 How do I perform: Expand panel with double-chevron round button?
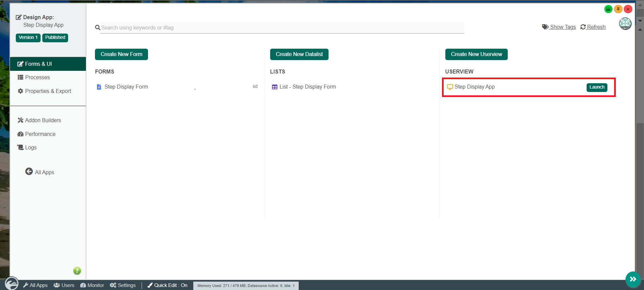tap(633, 279)
